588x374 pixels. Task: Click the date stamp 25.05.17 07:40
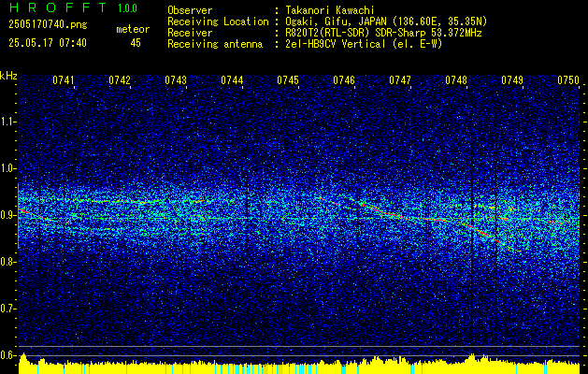tap(48, 43)
